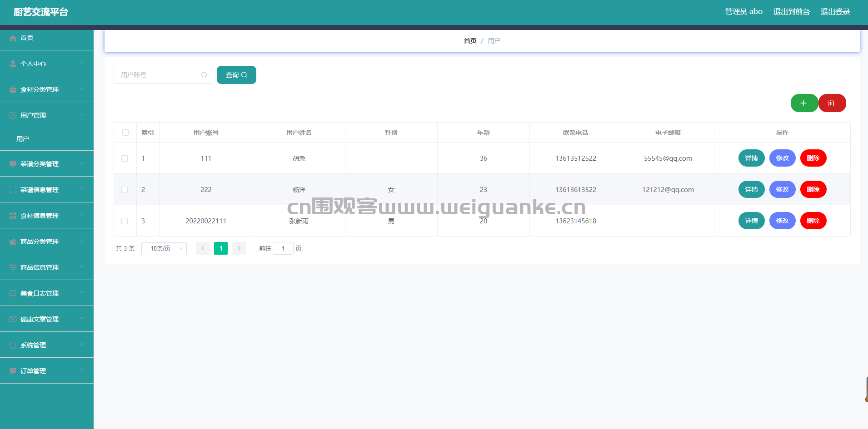Open 健康文章管理 menu

pyautogui.click(x=47, y=319)
